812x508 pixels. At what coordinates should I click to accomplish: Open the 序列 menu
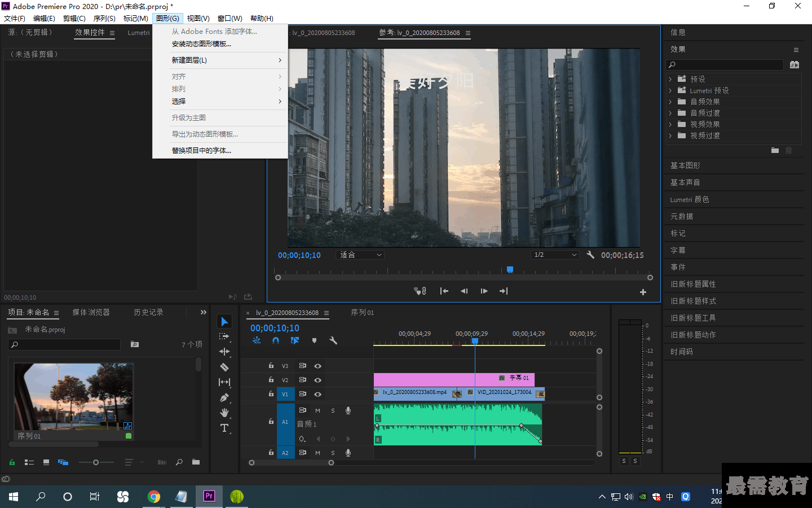[104, 19]
